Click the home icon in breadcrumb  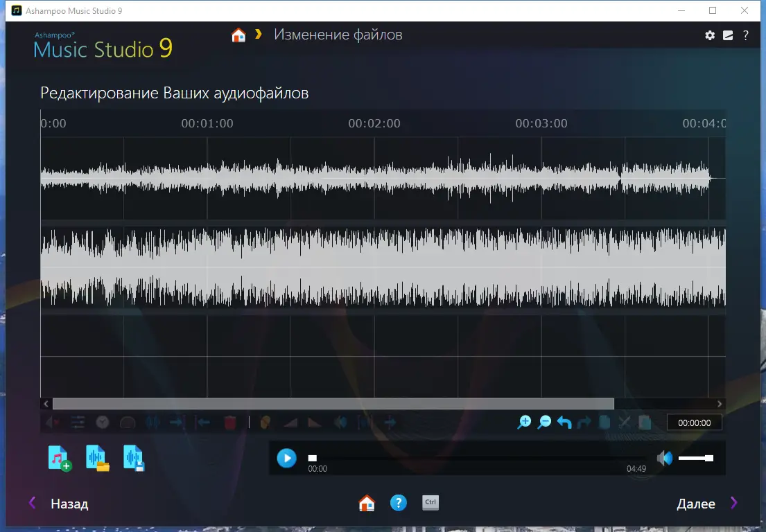(238, 35)
